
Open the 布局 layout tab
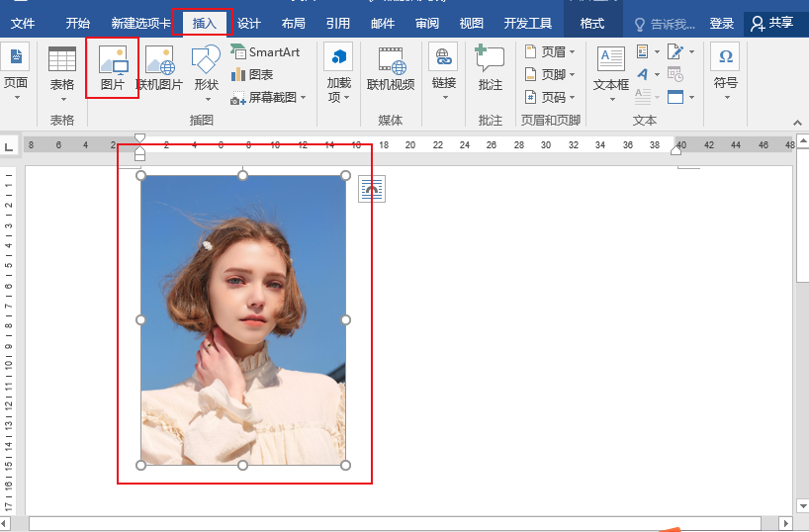coord(293,23)
